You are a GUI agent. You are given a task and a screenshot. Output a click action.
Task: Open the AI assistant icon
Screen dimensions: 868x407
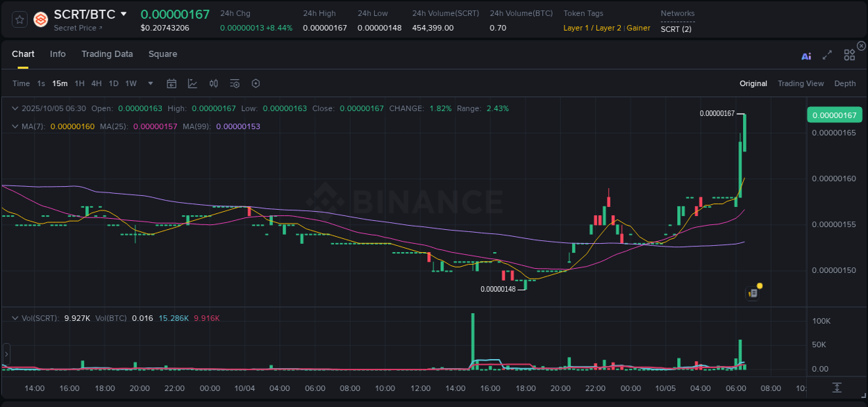[806, 56]
